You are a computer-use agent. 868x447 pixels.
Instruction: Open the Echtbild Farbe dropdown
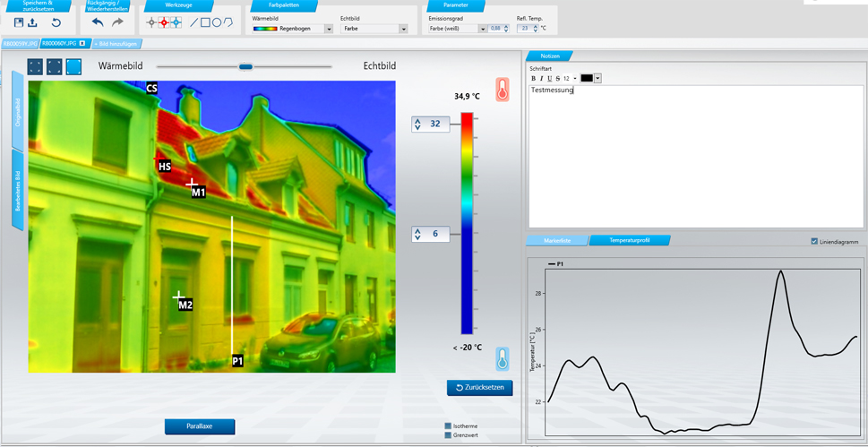(403, 29)
